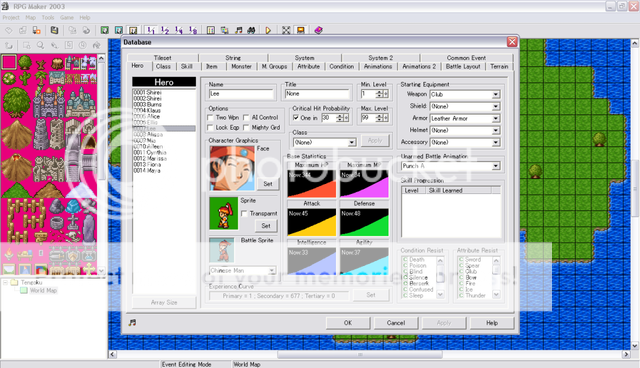Click the binoculars Search Events icon

click(x=252, y=30)
